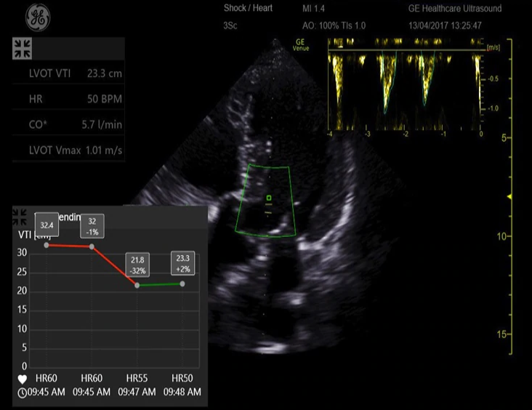Click the 10 cm mark on depth scale
This screenshot has width=532, height=410.
501,236
